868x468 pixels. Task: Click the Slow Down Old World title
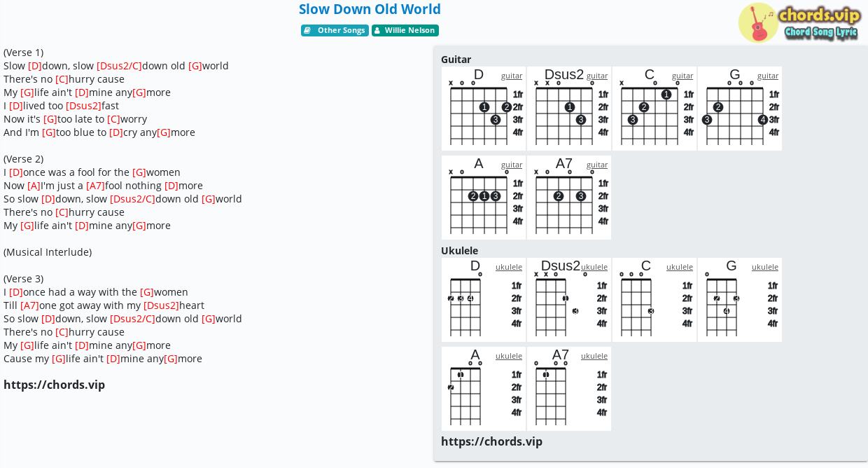click(370, 9)
